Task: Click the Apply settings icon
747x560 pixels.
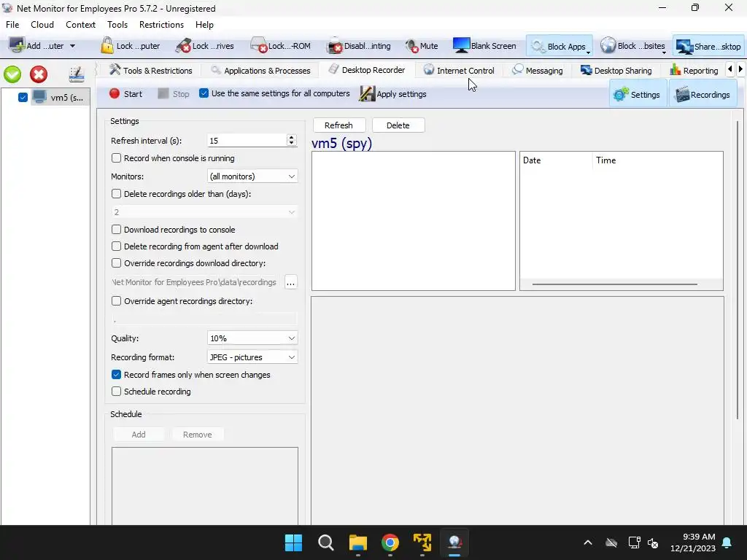Action: click(368, 93)
